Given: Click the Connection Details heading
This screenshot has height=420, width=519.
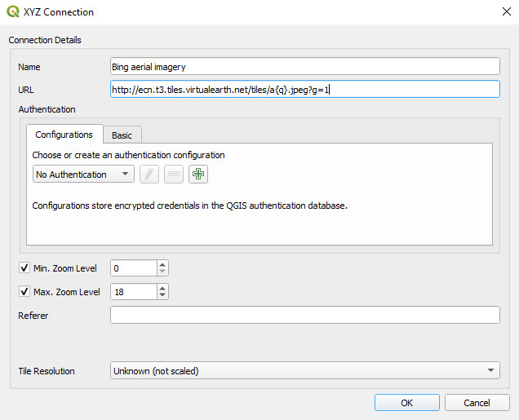Looking at the screenshot, I should pos(45,40).
